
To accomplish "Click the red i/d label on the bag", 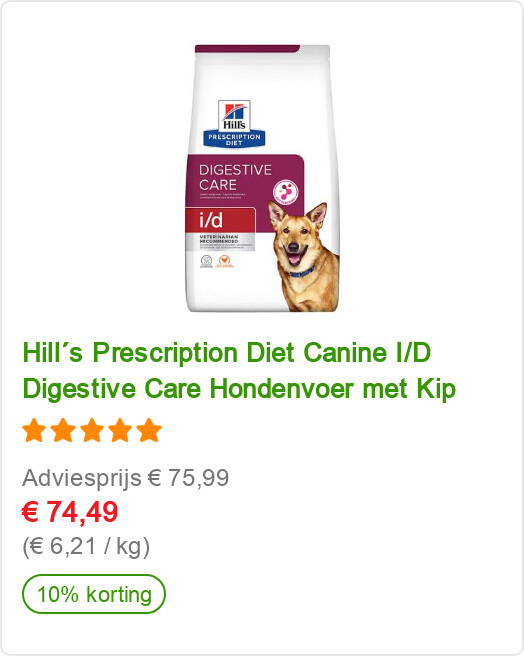I will point(220,220).
